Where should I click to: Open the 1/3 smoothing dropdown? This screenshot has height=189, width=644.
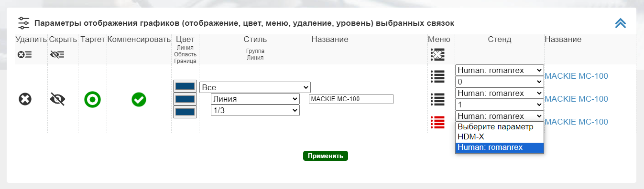[x=255, y=110]
